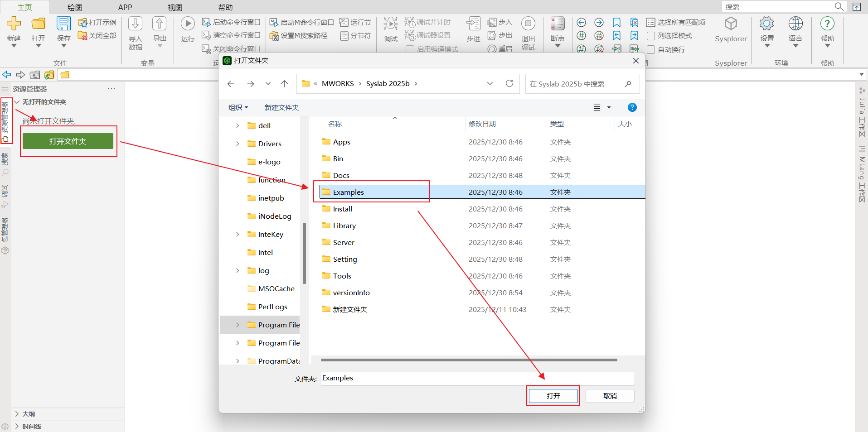Viewport: 868px width, 432px height.
Task: Click the 保存 save icon
Action: pos(63,24)
